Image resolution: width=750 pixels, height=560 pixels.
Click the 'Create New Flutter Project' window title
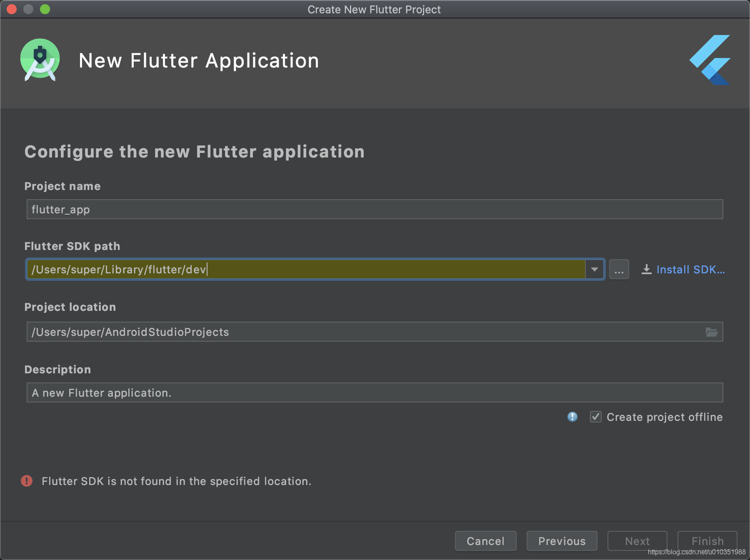tap(374, 10)
